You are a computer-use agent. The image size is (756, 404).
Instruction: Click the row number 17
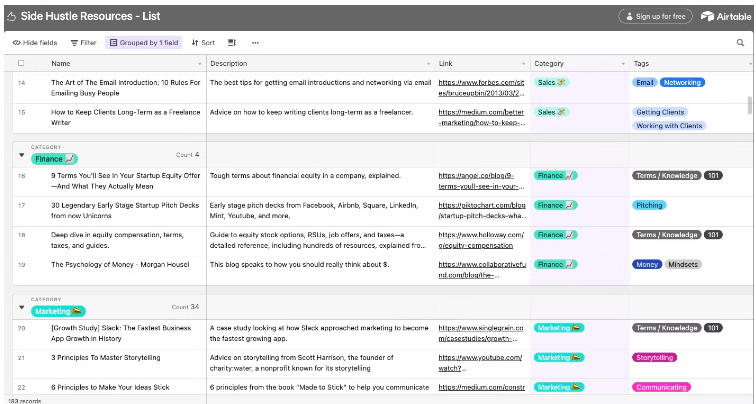21,205
